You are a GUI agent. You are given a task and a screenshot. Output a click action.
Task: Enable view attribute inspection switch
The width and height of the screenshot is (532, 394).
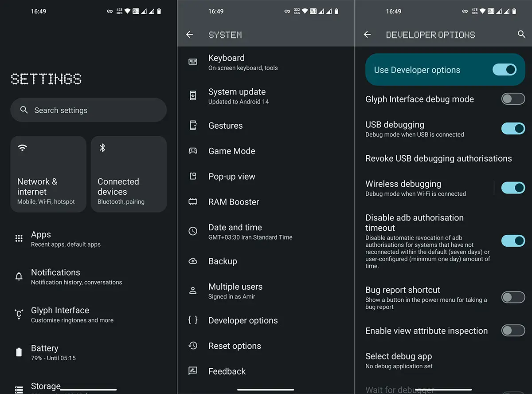click(x=513, y=331)
